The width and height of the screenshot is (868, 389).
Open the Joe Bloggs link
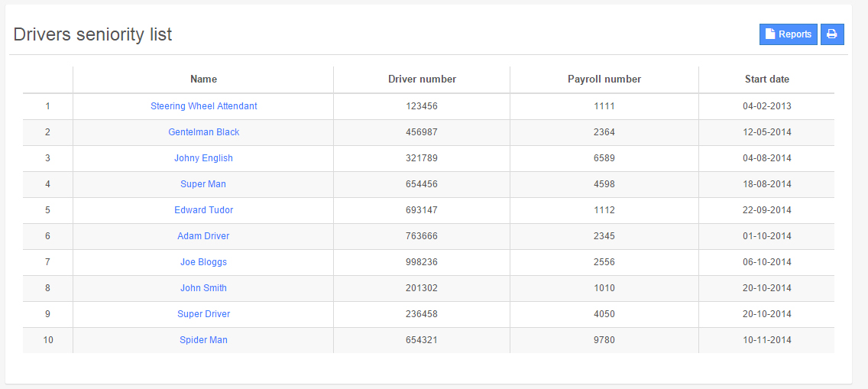click(x=203, y=262)
